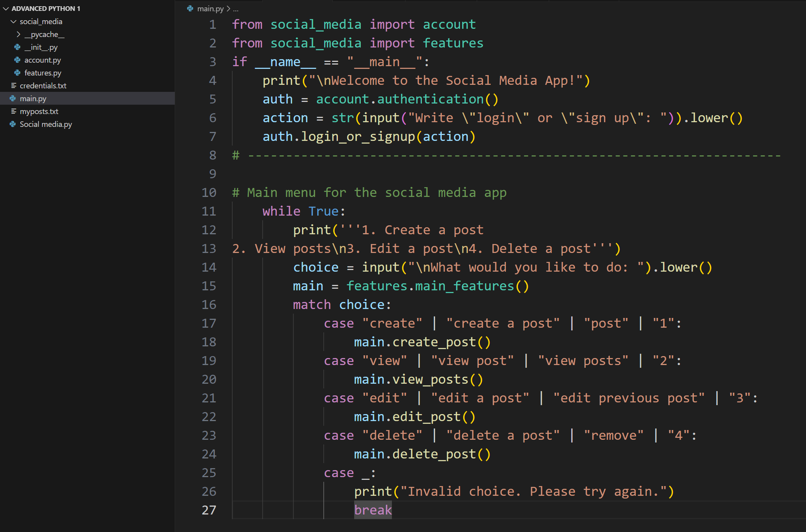Place cursor on the highlighted break keyword

[372, 510]
